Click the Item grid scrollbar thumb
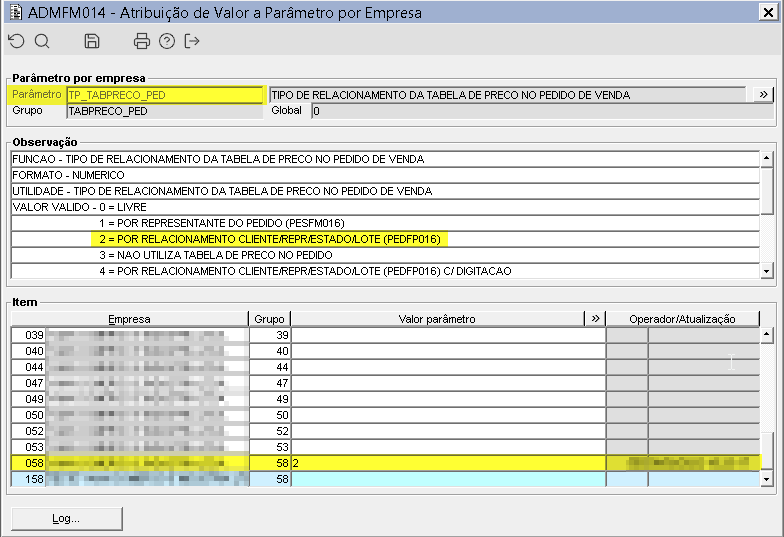Screen dimensions: 784x537 point(766,451)
